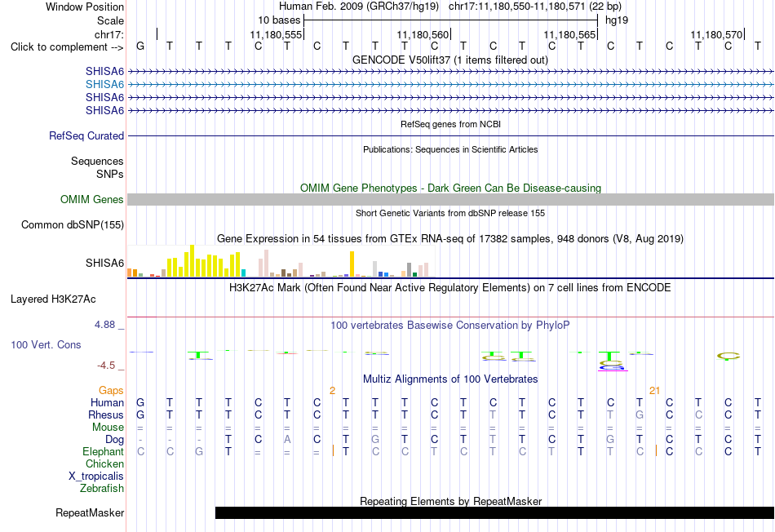Open the H3K27Ac Mark track title
Screen dimensions: 775x532
coord(450,288)
